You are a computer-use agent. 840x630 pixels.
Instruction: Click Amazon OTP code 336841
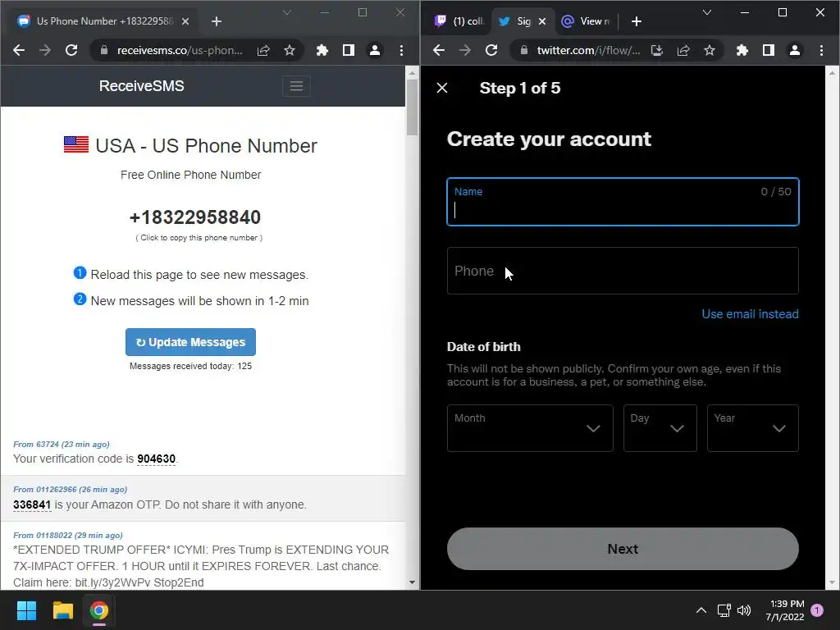coord(32,504)
